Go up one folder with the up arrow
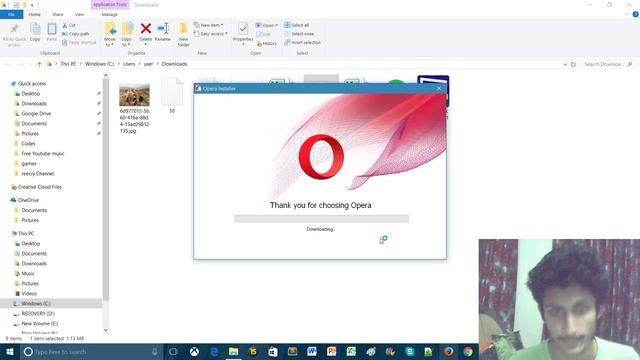Image resolution: width=640 pixels, height=360 pixels. [39, 64]
